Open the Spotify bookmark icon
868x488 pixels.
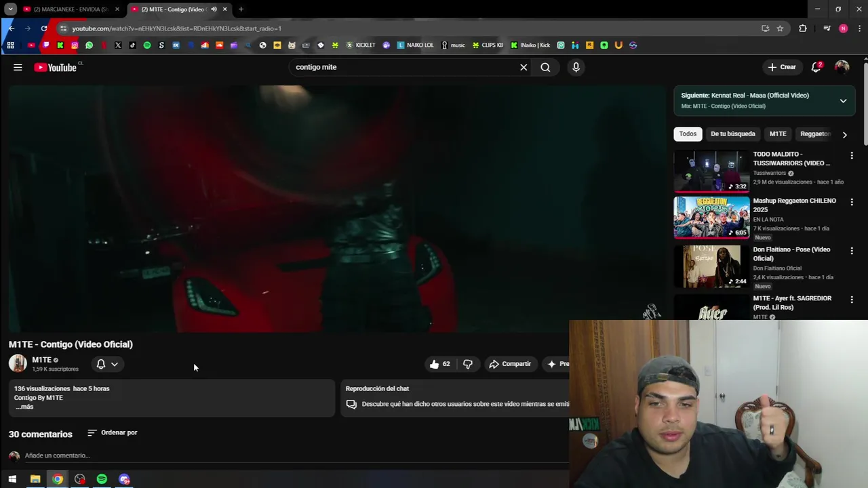147,45
